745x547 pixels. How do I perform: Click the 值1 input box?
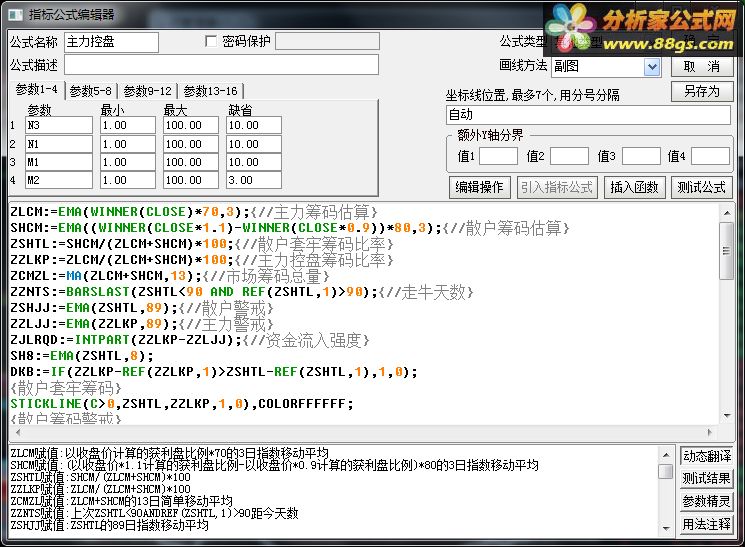[498, 156]
